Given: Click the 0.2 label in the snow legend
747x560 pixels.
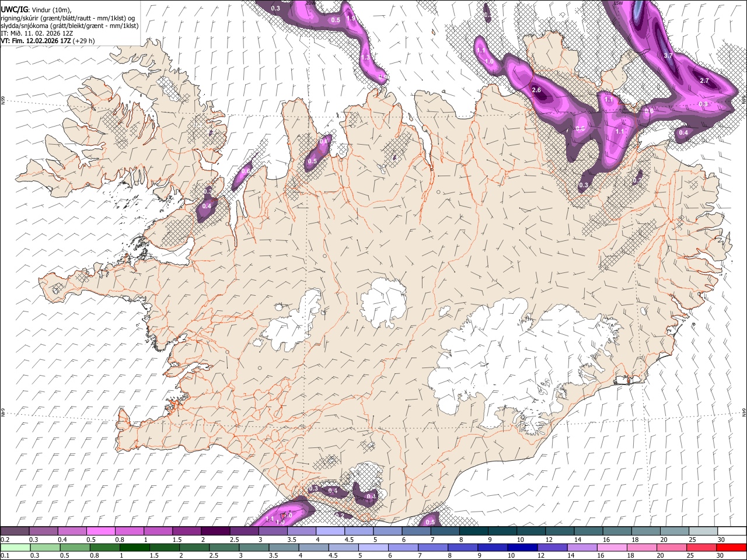Looking at the screenshot, I should coord(5,540).
